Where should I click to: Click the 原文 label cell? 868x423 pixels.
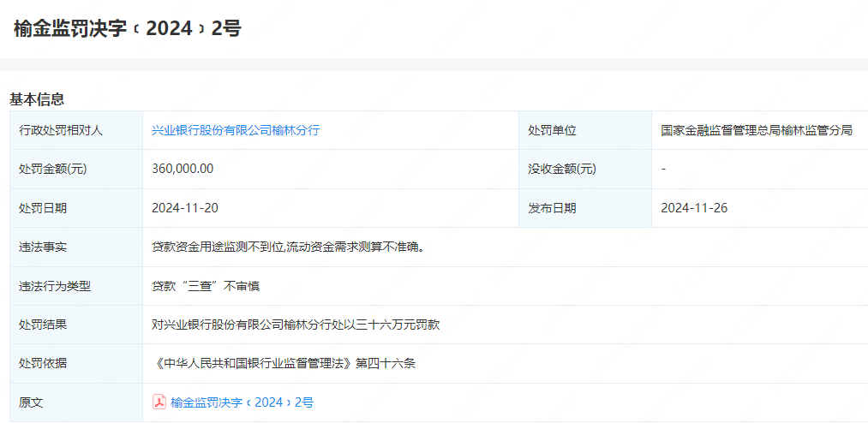click(x=76, y=402)
